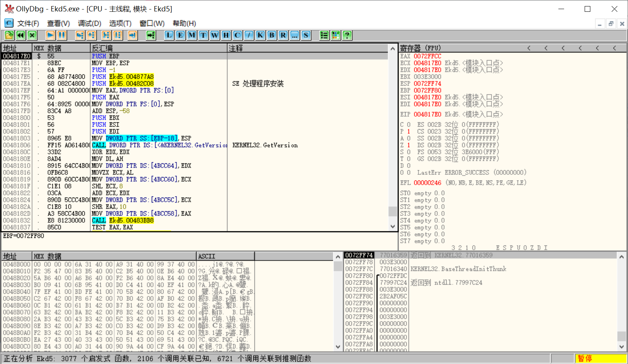Open Breakpoints window with B button
The image size is (628, 364).
[x=272, y=35]
